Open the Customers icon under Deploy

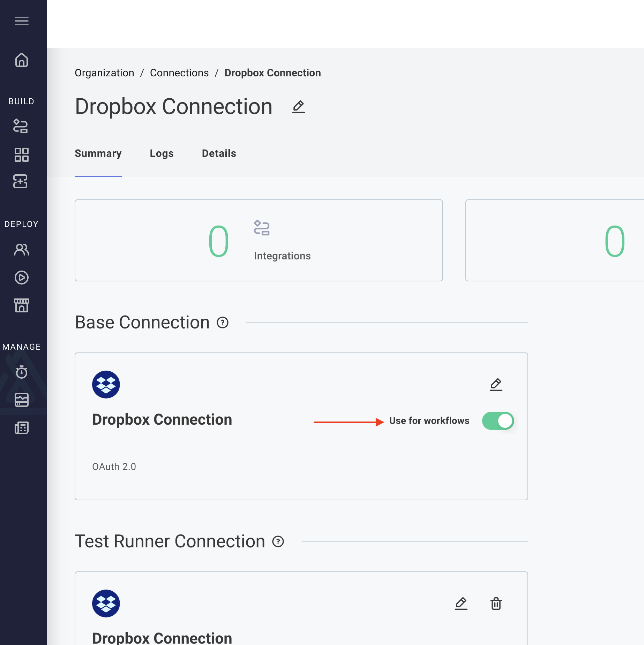coord(21,250)
